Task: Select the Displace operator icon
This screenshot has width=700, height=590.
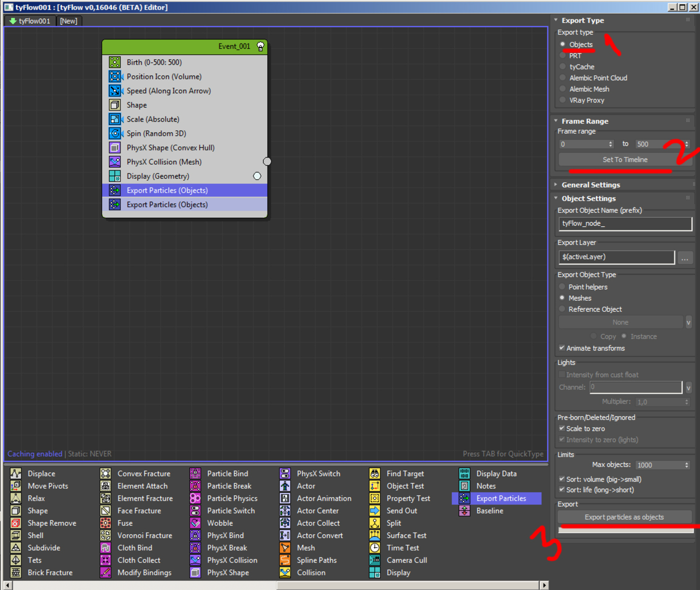Action: coord(16,474)
